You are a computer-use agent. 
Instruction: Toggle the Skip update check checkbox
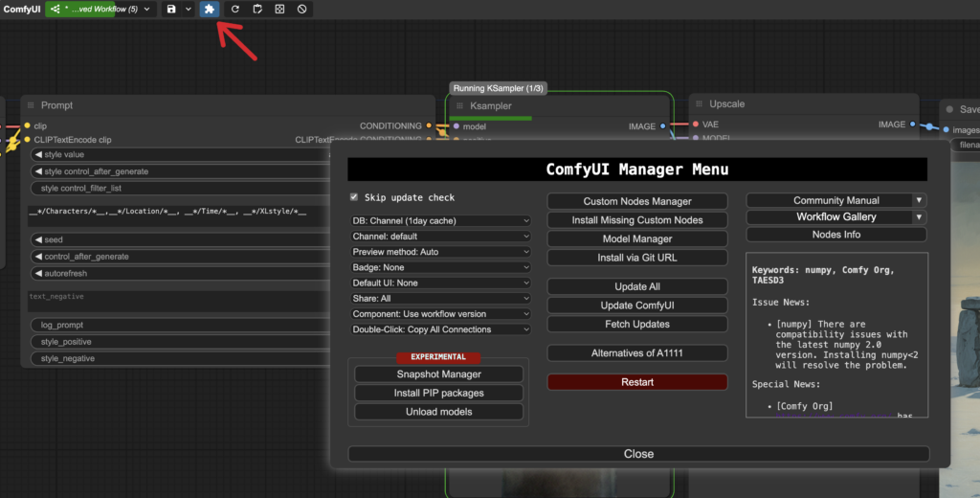[354, 197]
